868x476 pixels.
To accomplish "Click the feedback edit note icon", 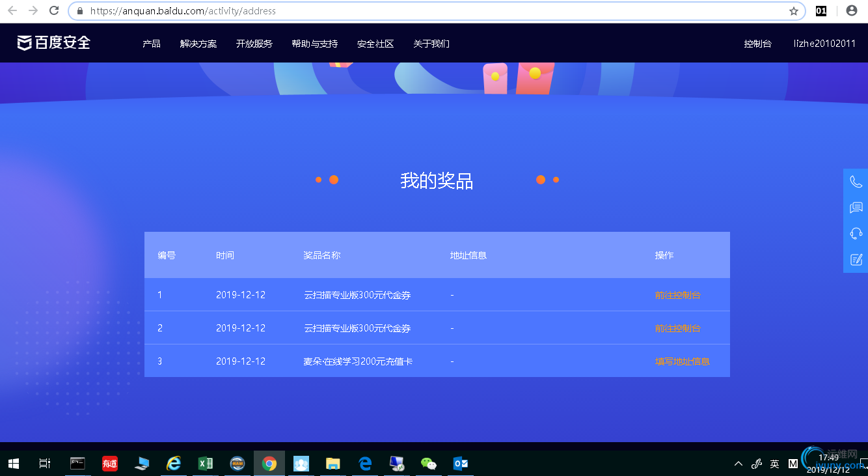I will (x=856, y=260).
